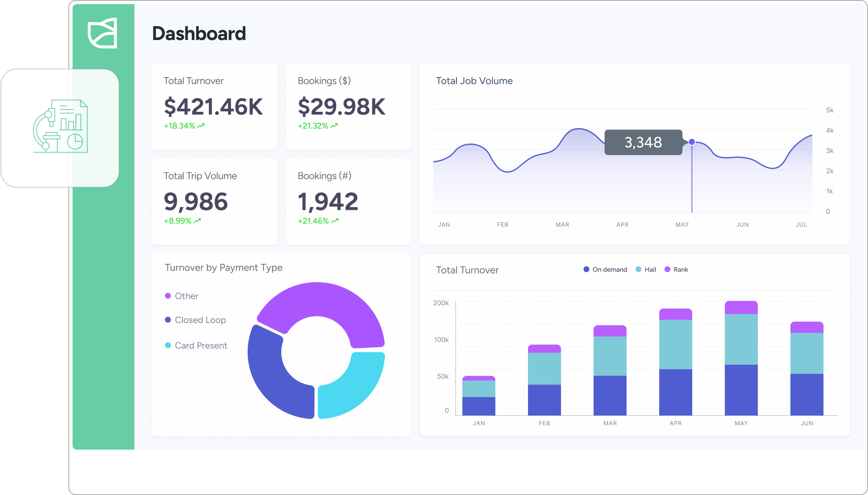868x495 pixels.
Task: Click the 3,348 data point tooltip
Action: 643,142
